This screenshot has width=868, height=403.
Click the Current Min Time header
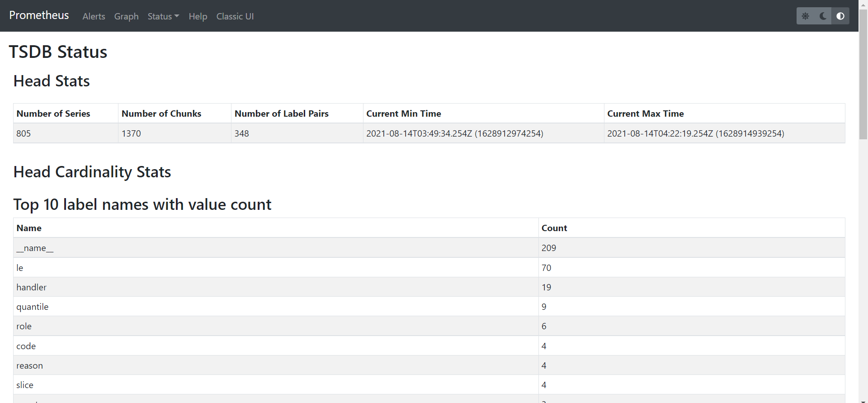[x=404, y=114]
